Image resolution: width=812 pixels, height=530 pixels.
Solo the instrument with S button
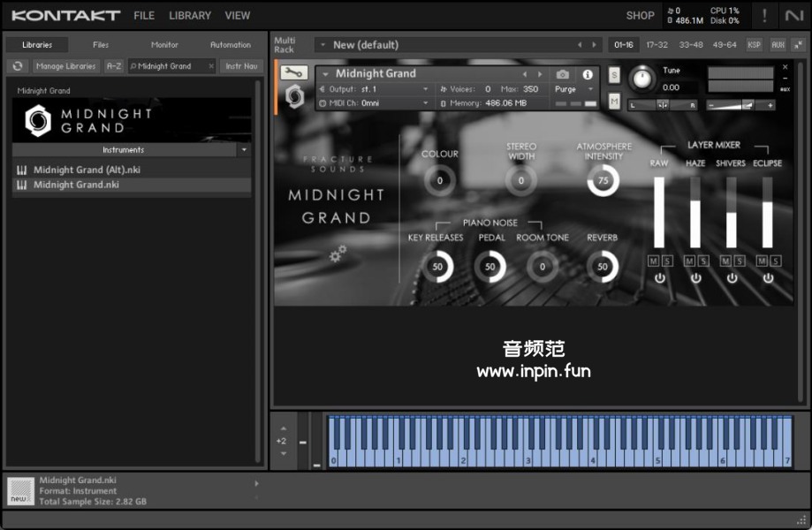click(x=614, y=76)
